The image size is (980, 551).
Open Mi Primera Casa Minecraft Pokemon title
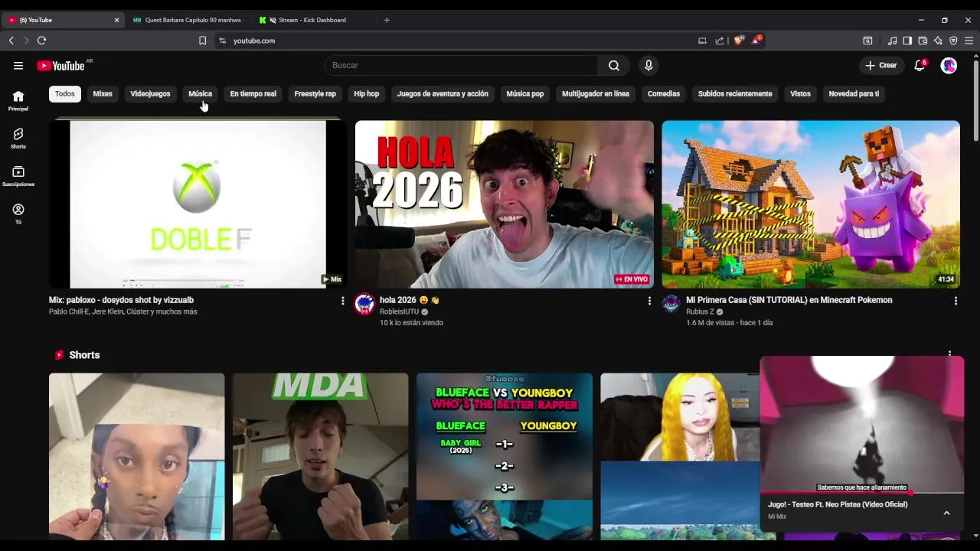point(789,301)
